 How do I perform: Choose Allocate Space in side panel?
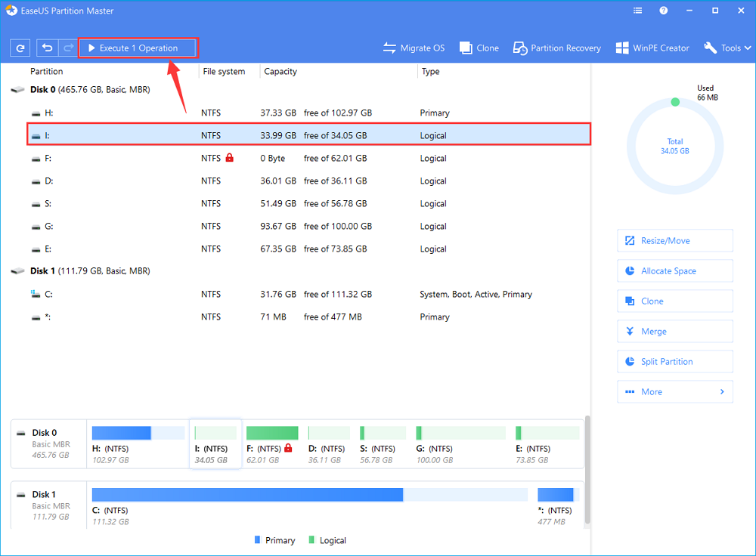pyautogui.click(x=674, y=271)
